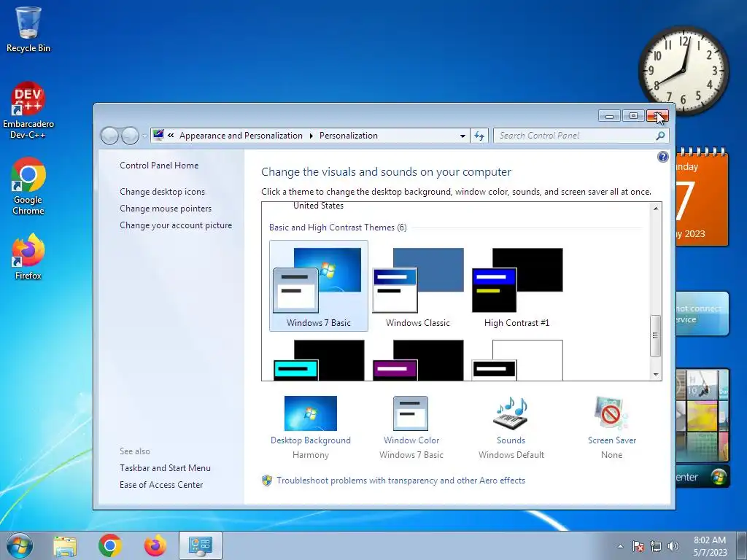Viewport: 747px width, 560px height.
Task: Click the Control Panel taskbar button
Action: tap(200, 545)
